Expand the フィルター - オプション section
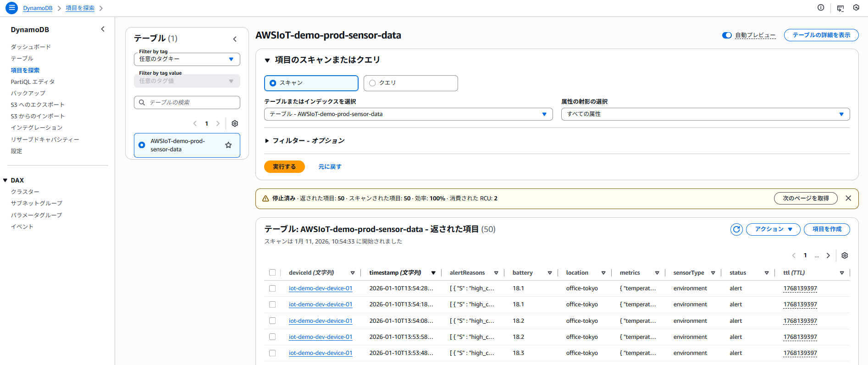 coord(267,141)
